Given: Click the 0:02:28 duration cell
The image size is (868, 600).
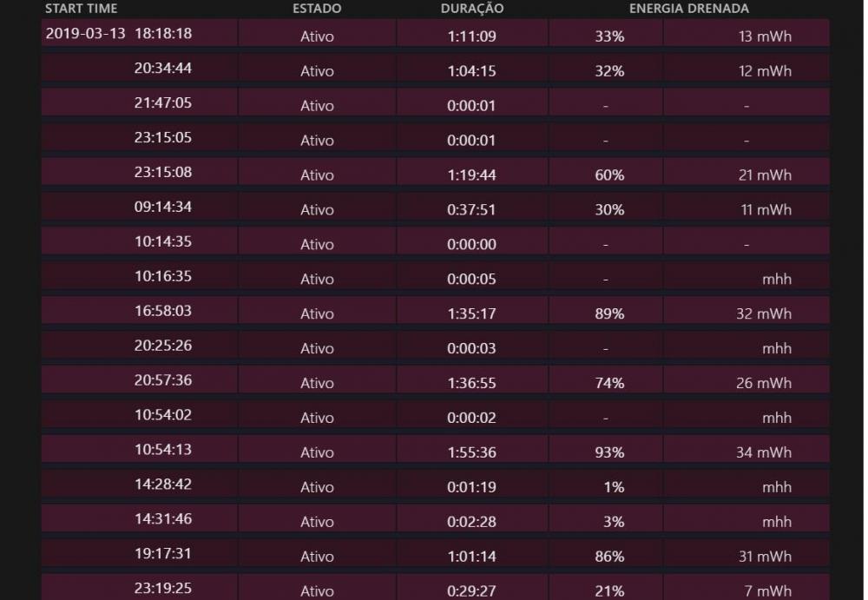Looking at the screenshot, I should tap(472, 522).
